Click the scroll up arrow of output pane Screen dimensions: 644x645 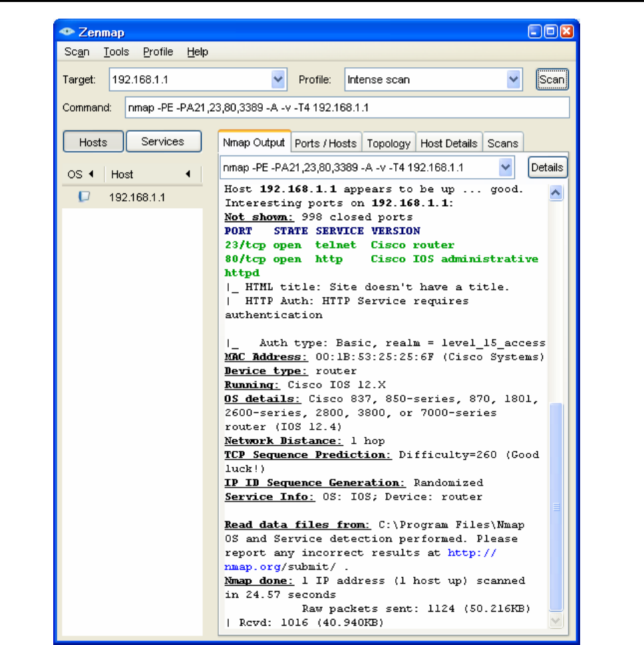click(x=556, y=193)
